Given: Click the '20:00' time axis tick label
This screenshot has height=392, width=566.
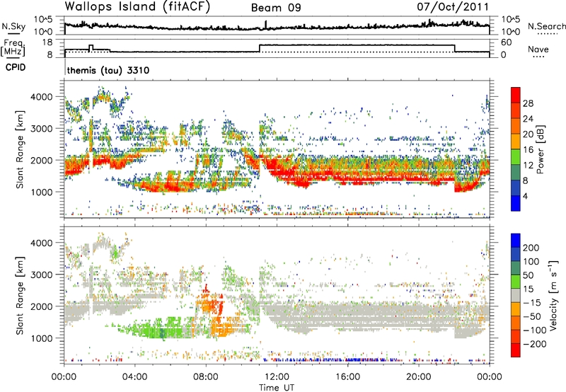Looking at the screenshot, I should point(418,377).
